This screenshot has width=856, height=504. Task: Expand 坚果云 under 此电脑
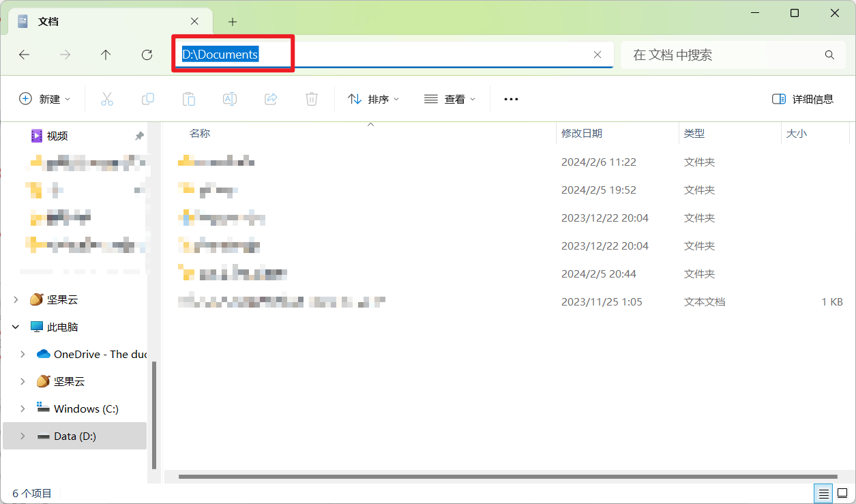pos(23,381)
